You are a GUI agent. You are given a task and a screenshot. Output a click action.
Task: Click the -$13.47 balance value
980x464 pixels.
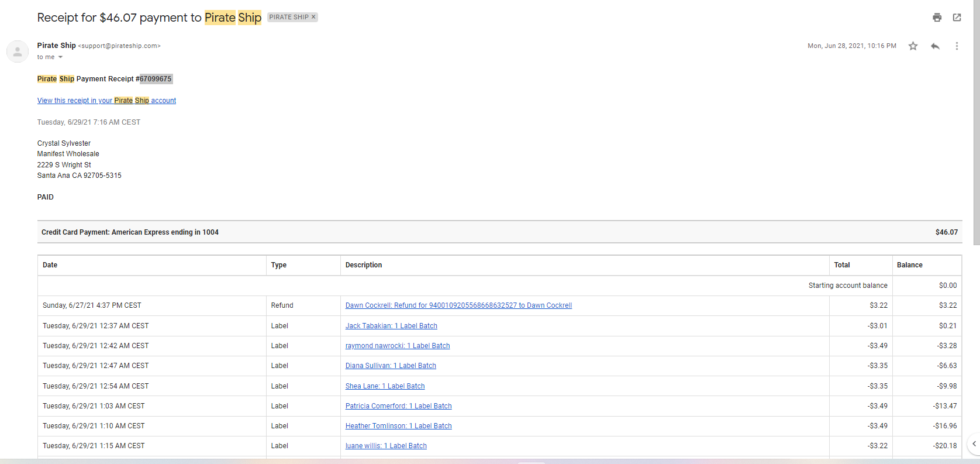point(945,406)
